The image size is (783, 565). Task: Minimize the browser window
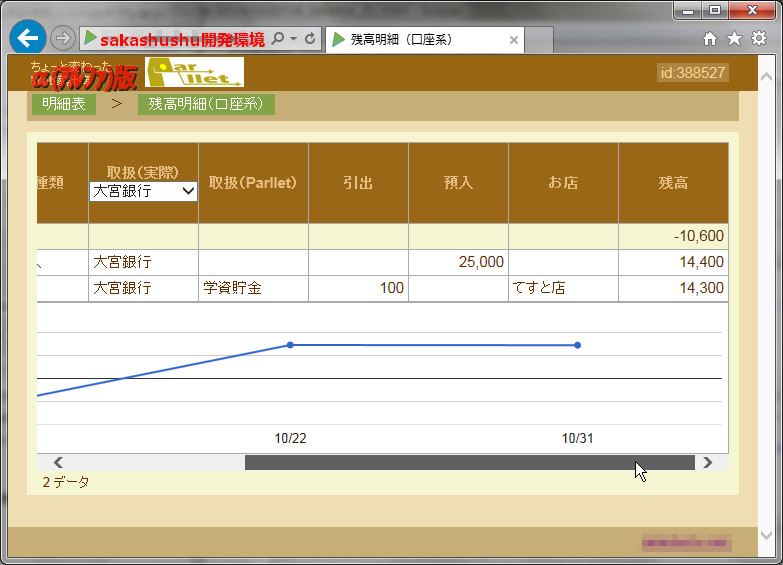tap(689, 11)
